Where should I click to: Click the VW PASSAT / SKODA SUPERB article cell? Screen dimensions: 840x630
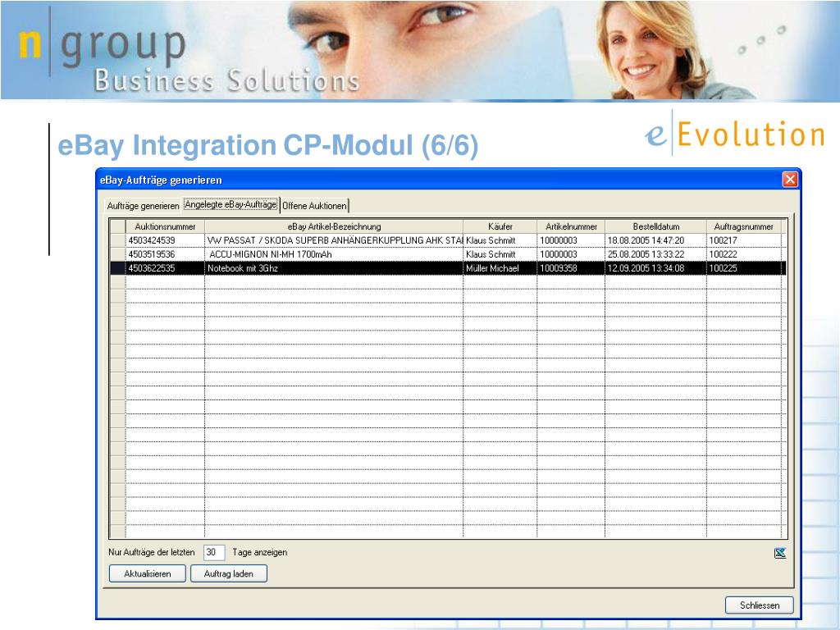[x=334, y=240]
